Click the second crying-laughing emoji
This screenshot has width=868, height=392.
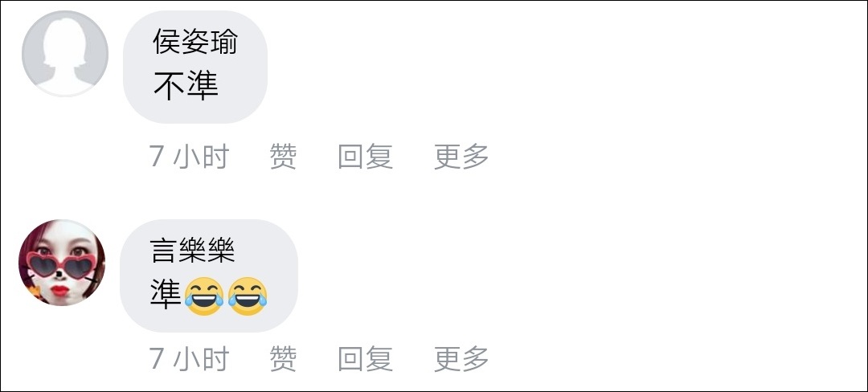[248, 296]
